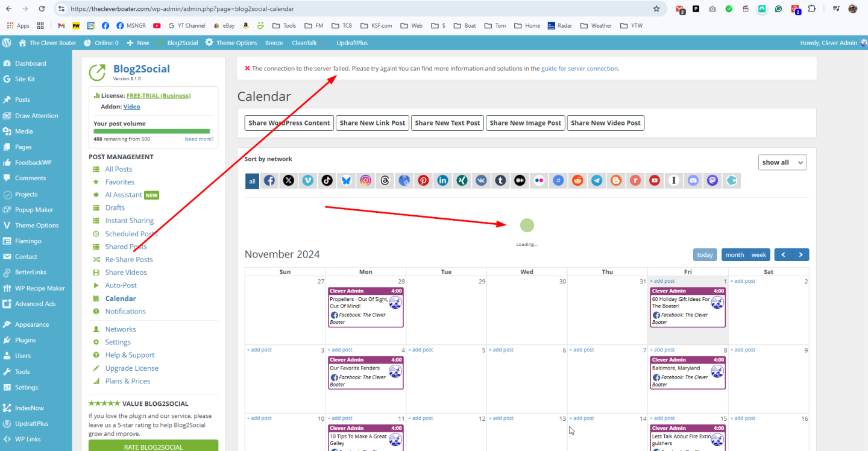Open Auto-Post menu item
Viewport: 868px width, 451px height.
click(x=121, y=285)
